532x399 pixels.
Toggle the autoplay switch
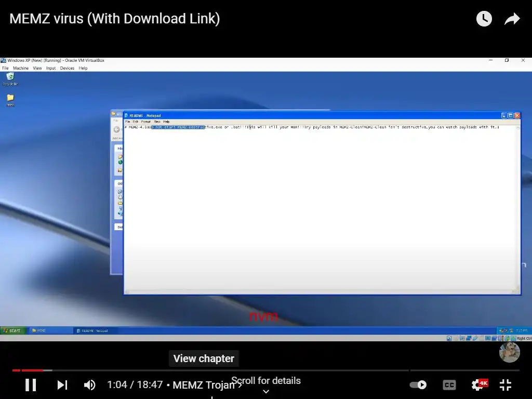point(418,385)
